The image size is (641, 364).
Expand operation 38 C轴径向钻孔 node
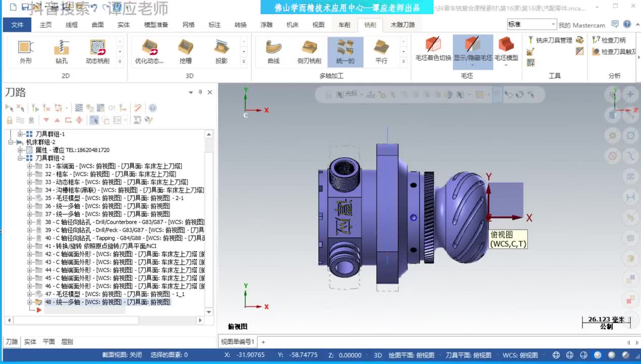pyautogui.click(x=29, y=222)
